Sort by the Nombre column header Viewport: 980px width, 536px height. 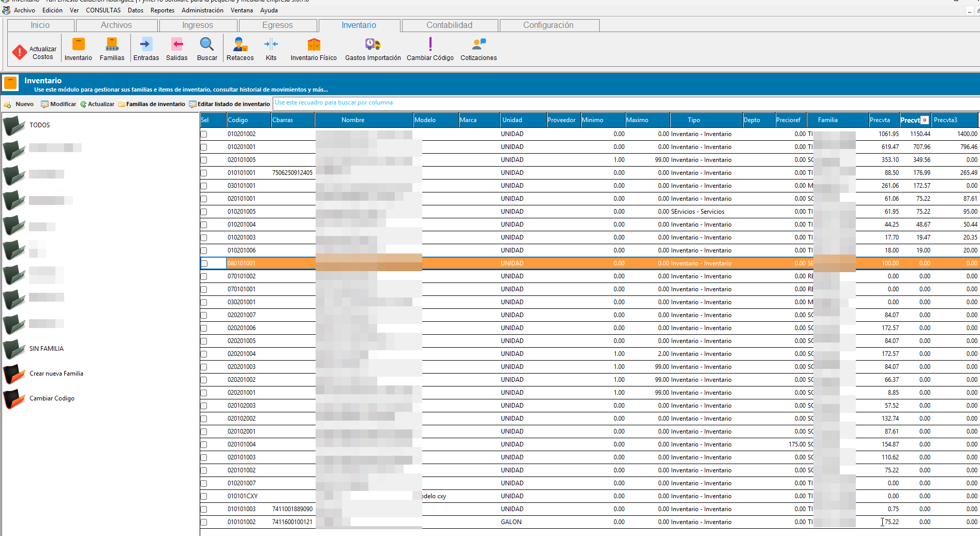click(364, 120)
